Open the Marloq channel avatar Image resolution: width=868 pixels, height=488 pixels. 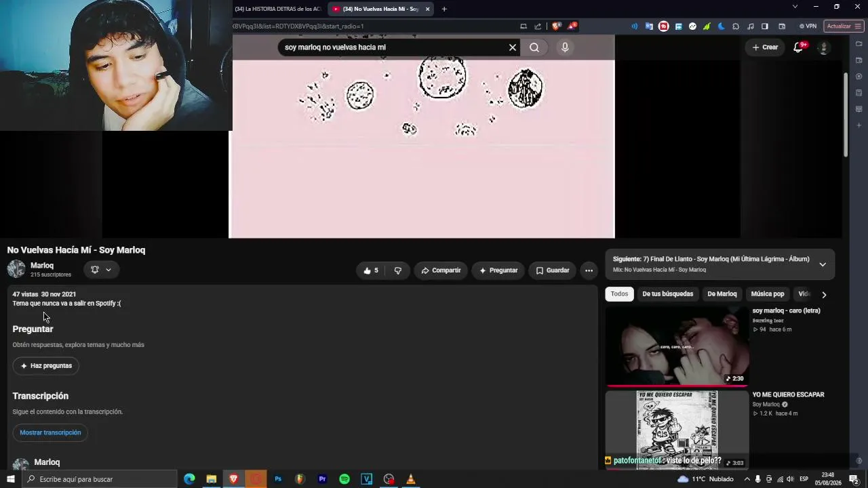pos(16,269)
